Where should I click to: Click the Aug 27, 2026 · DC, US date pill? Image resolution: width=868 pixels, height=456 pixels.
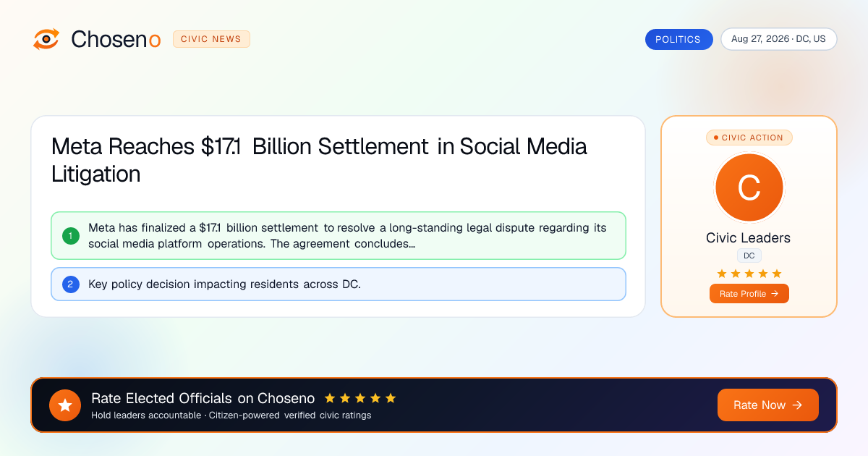778,39
